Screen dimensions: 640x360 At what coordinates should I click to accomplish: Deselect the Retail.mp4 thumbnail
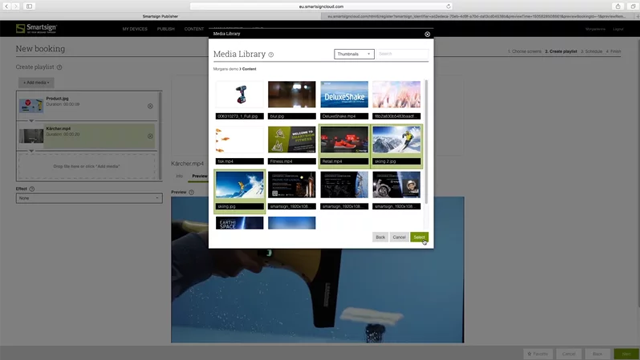344,146
